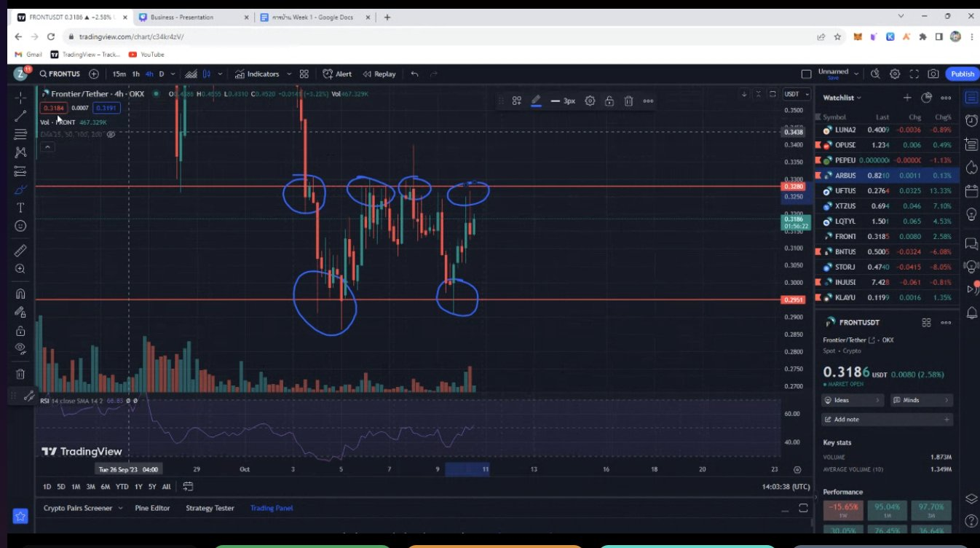Toggle EMA indicator visibility eye
Image resolution: width=980 pixels, height=548 pixels.
coord(111,134)
